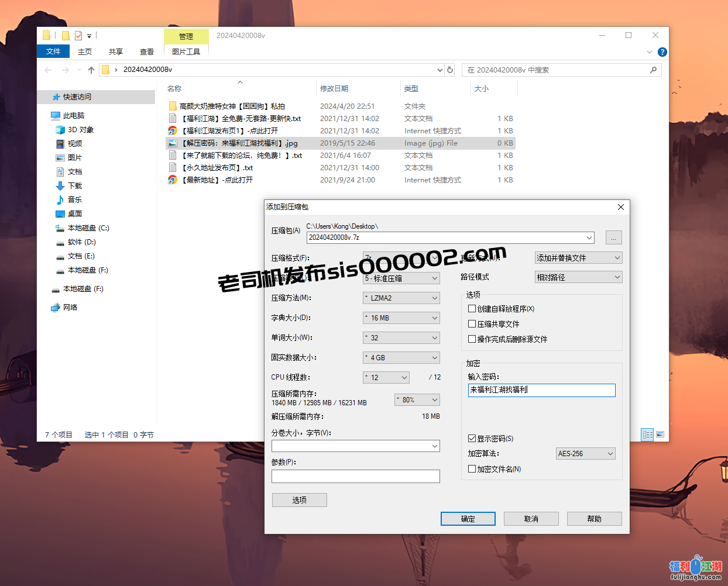Enable encrypt file names checkbox
This screenshot has height=586, width=728.
[x=472, y=469]
